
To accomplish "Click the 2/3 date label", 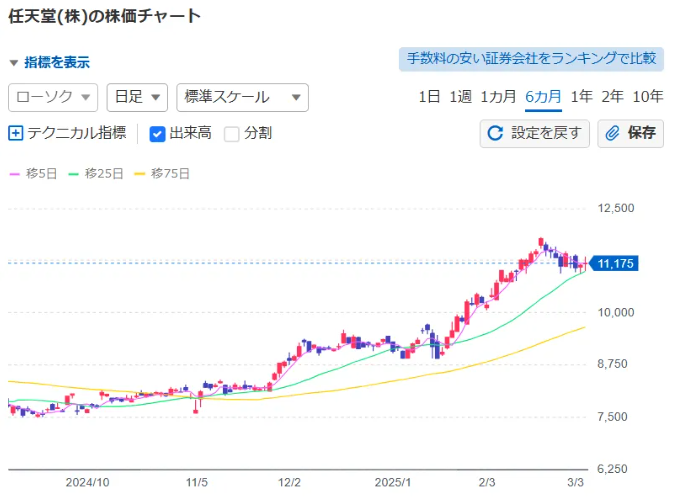I will [487, 482].
